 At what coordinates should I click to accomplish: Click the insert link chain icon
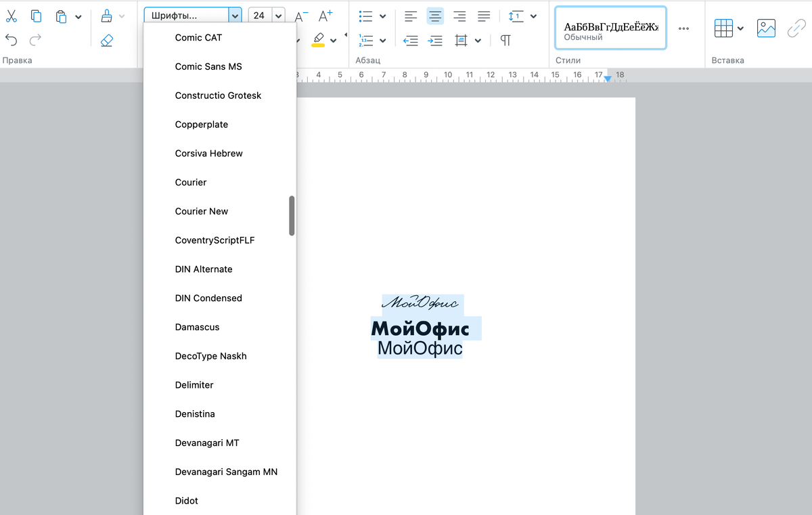796,28
